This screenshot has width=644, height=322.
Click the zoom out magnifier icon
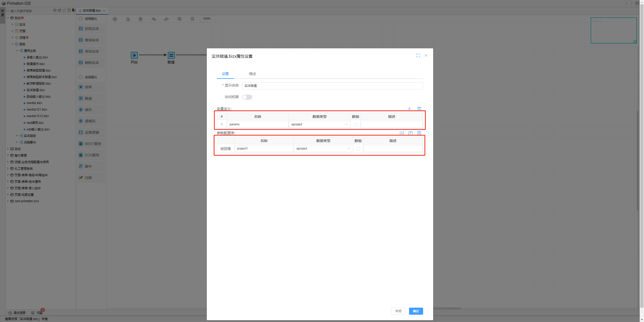(192, 19)
